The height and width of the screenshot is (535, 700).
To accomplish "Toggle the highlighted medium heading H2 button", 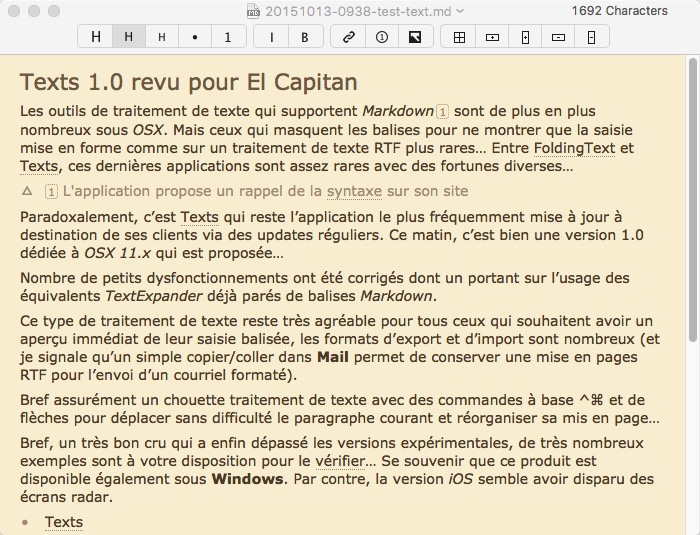I will (x=129, y=37).
